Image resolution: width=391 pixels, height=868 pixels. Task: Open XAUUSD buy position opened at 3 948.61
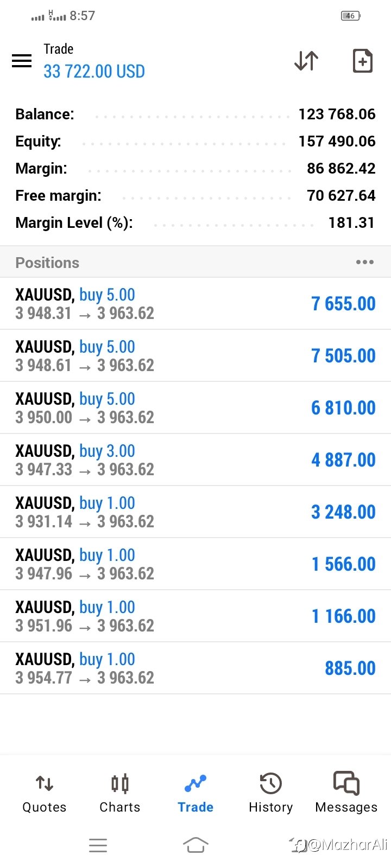[195, 356]
